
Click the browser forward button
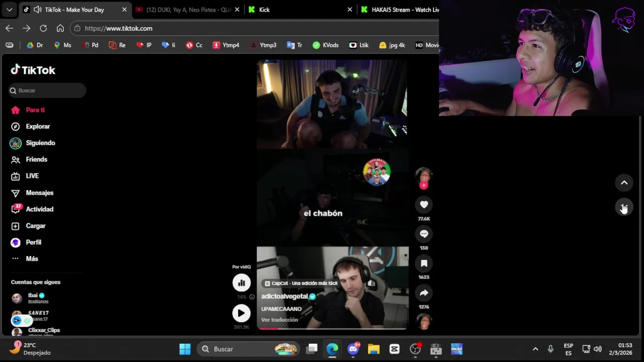(26, 28)
